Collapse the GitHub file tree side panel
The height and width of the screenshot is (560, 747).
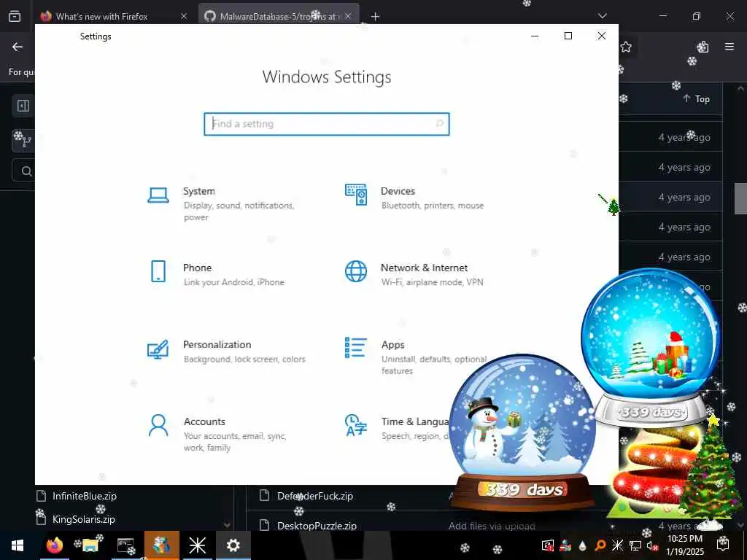tap(23, 106)
